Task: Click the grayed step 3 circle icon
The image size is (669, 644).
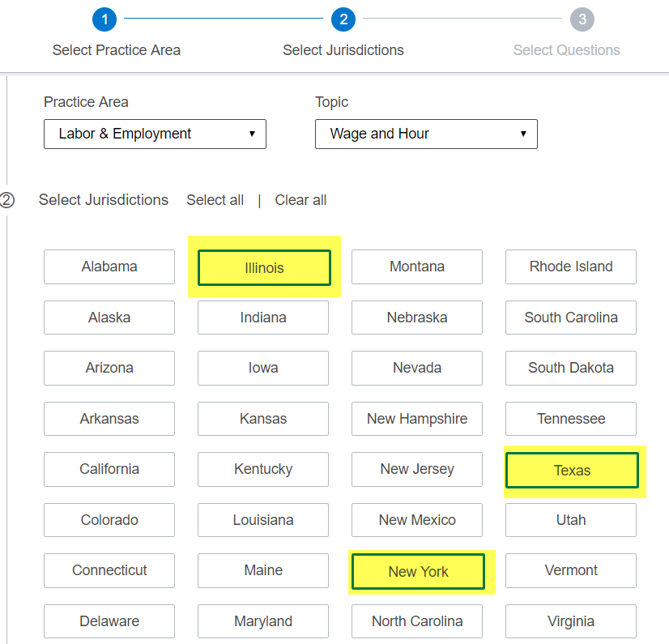Action: point(582,19)
